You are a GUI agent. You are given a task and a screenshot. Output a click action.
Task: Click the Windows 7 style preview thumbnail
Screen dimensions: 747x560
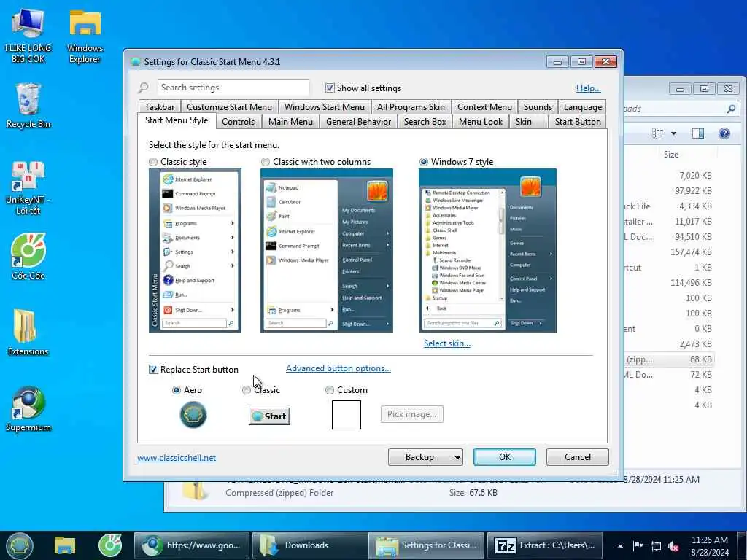[x=487, y=251]
